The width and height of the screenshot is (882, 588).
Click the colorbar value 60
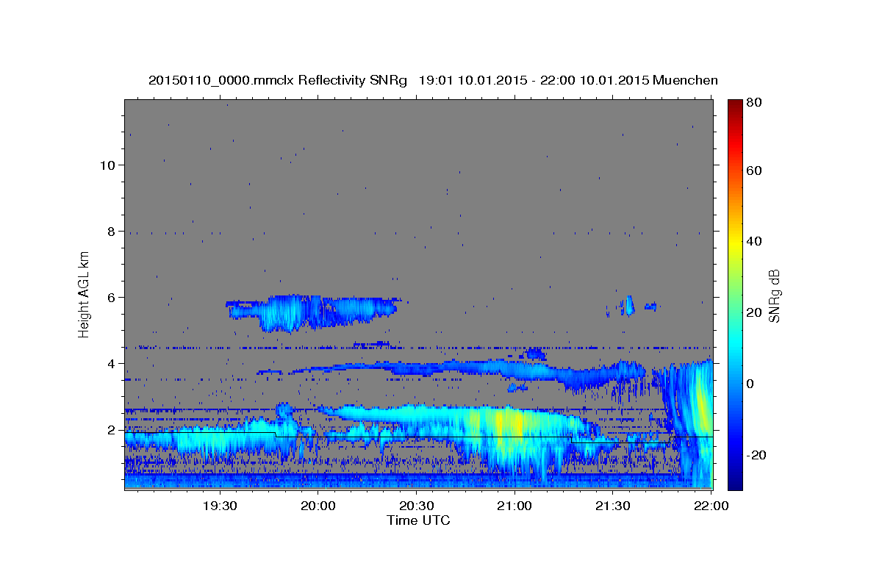click(753, 171)
